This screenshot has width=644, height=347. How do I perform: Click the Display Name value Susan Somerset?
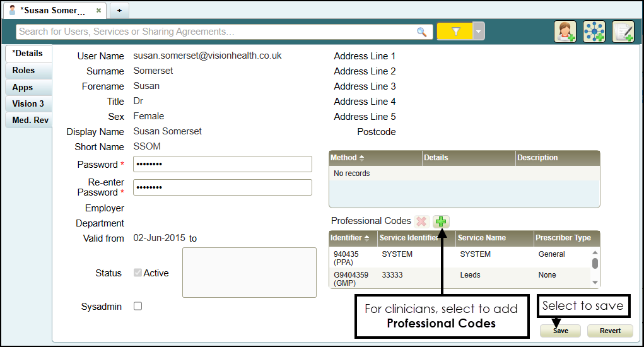click(168, 131)
